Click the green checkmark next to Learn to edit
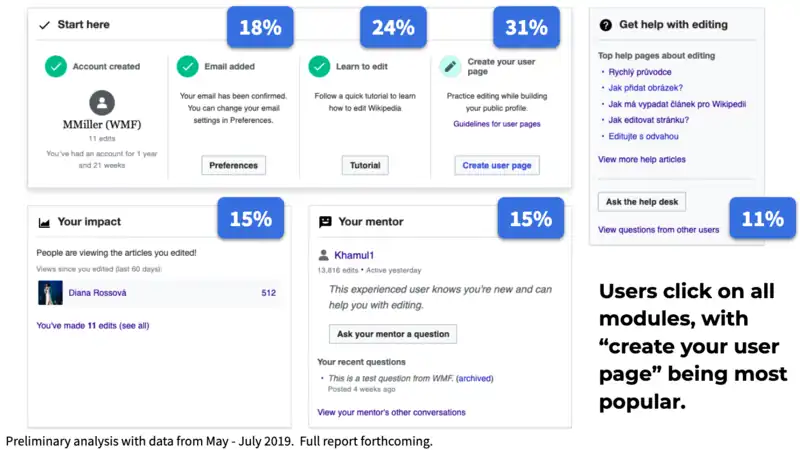The image size is (800, 450). pos(319,66)
